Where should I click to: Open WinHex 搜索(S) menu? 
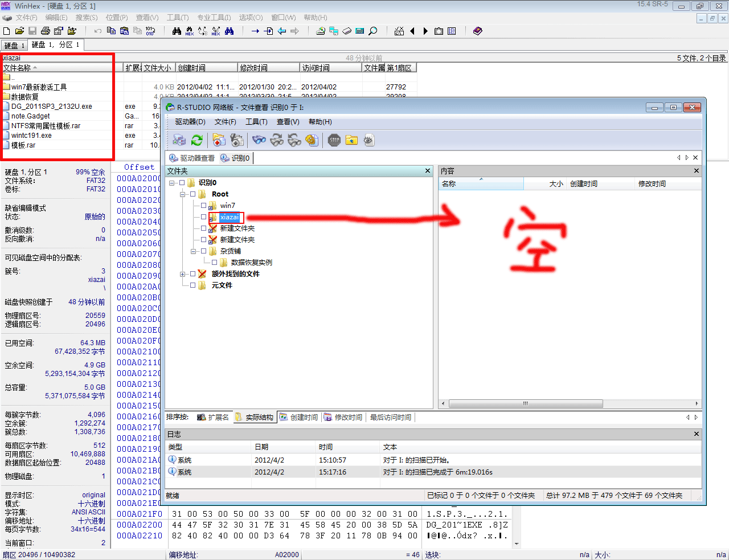[x=87, y=18]
